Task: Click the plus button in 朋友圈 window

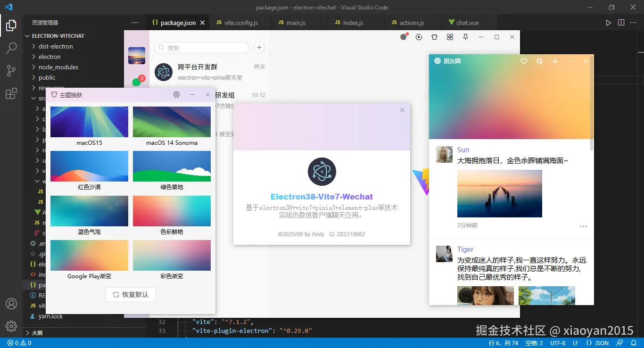Action: (555, 61)
